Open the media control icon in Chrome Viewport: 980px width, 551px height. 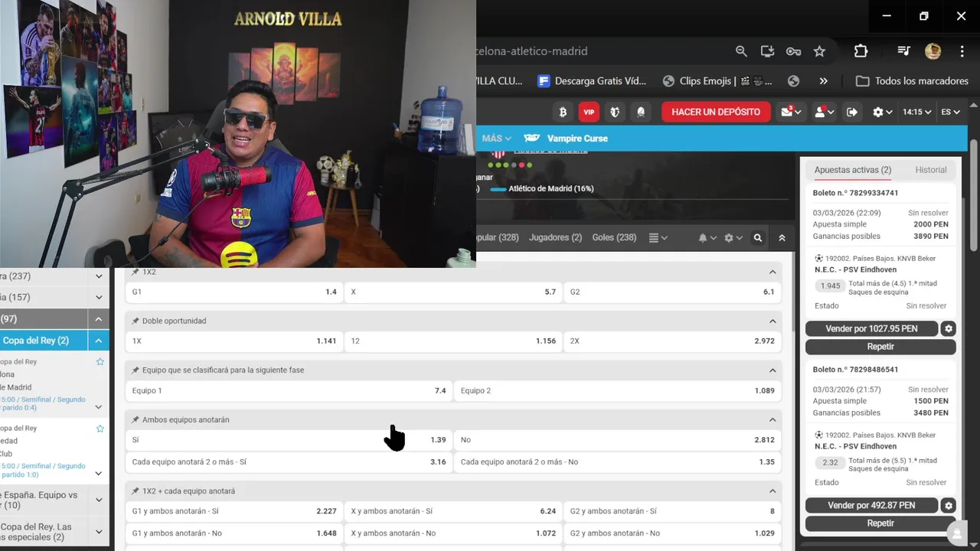pos(904,51)
